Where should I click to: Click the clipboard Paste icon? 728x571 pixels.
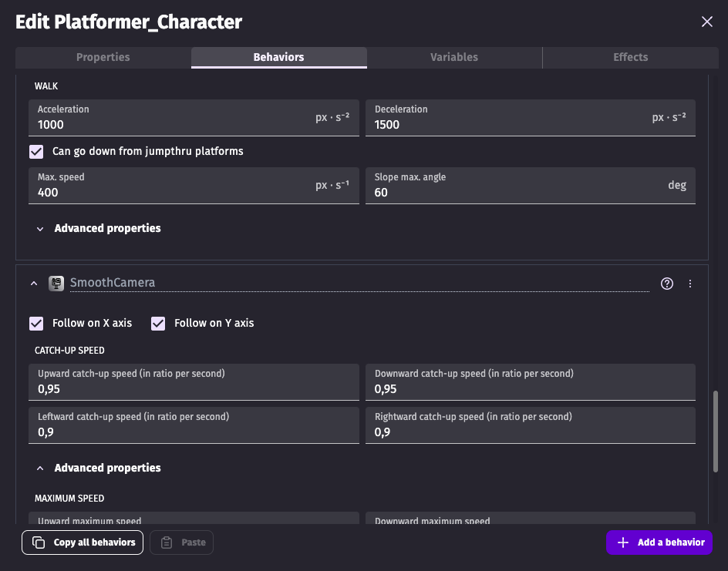(x=167, y=542)
